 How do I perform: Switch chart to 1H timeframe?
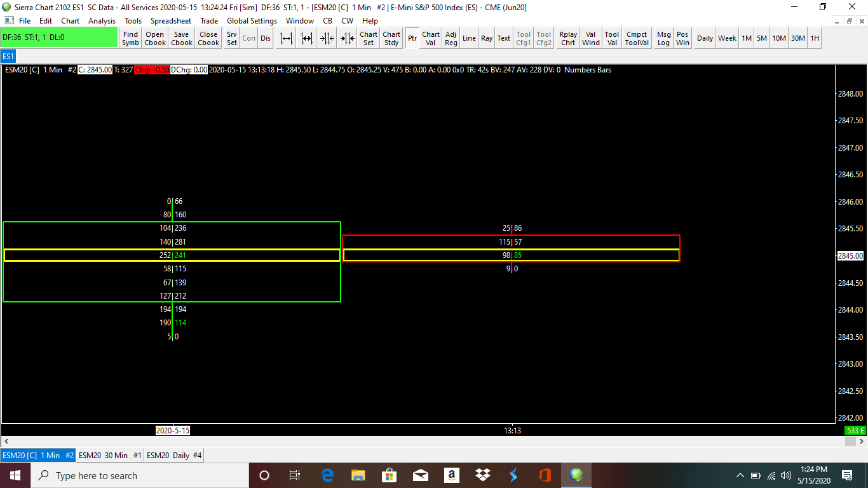(814, 38)
